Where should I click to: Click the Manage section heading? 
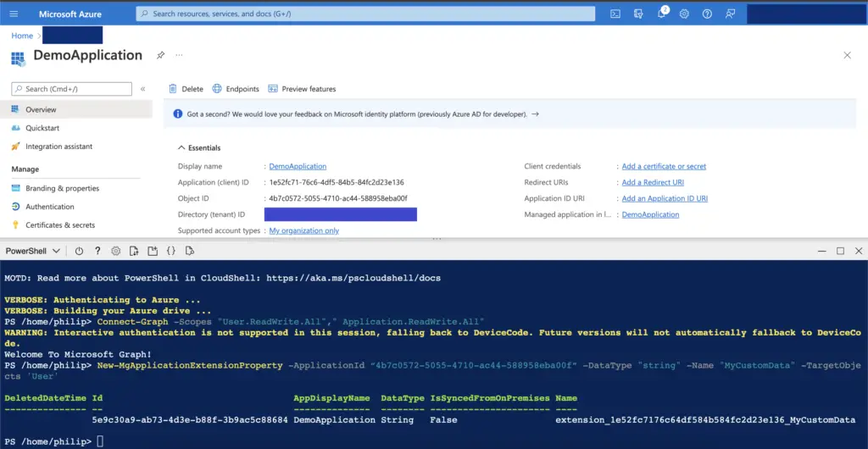click(25, 169)
